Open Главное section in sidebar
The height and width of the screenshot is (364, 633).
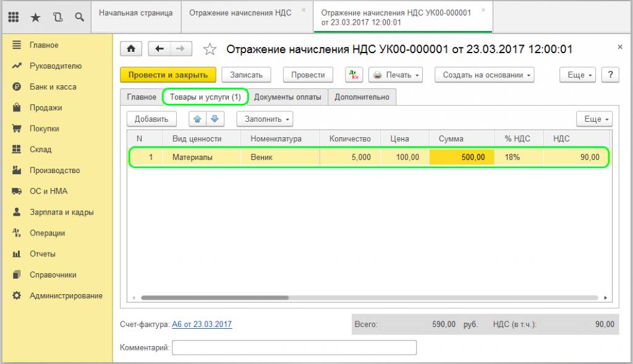44,44
